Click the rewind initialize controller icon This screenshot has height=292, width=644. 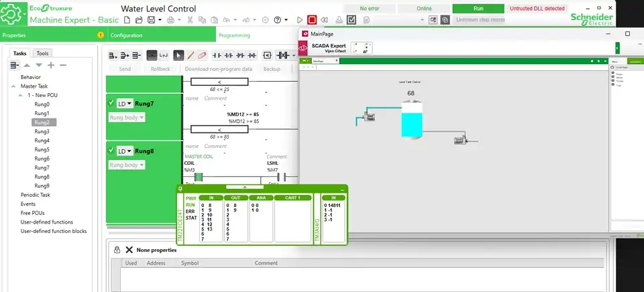pyautogui.click(x=325, y=19)
